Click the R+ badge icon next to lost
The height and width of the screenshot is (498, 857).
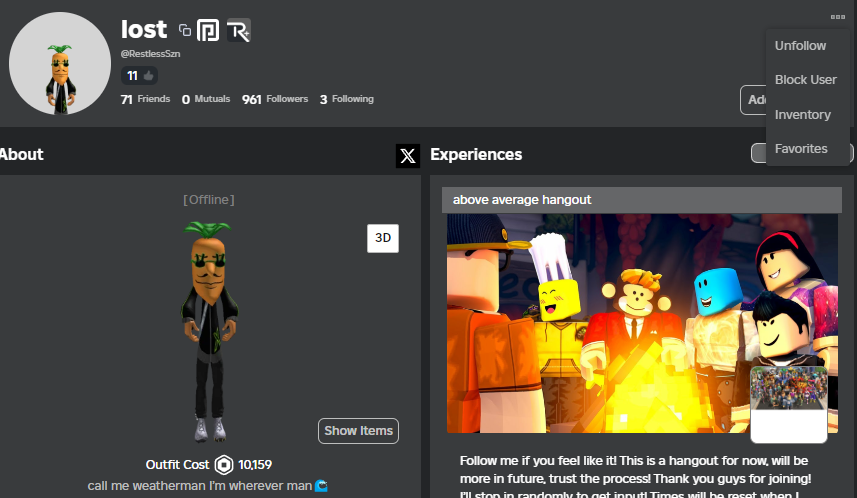point(239,30)
